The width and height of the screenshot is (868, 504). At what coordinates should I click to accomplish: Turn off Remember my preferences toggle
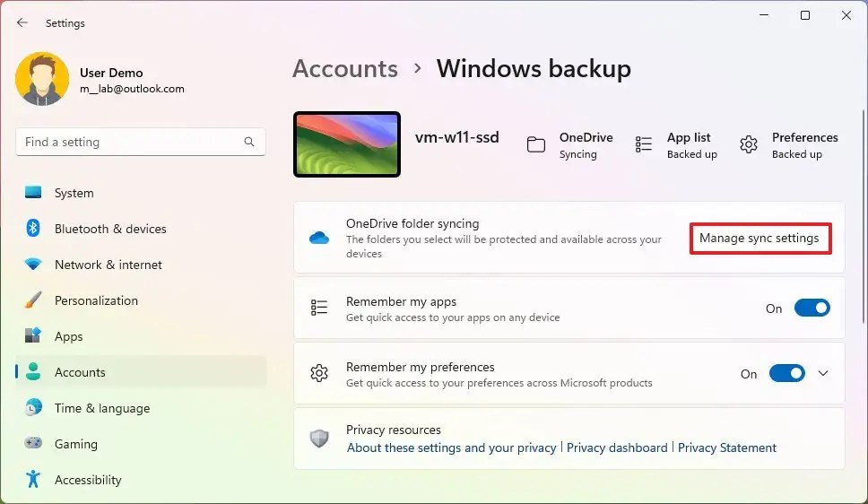787,373
